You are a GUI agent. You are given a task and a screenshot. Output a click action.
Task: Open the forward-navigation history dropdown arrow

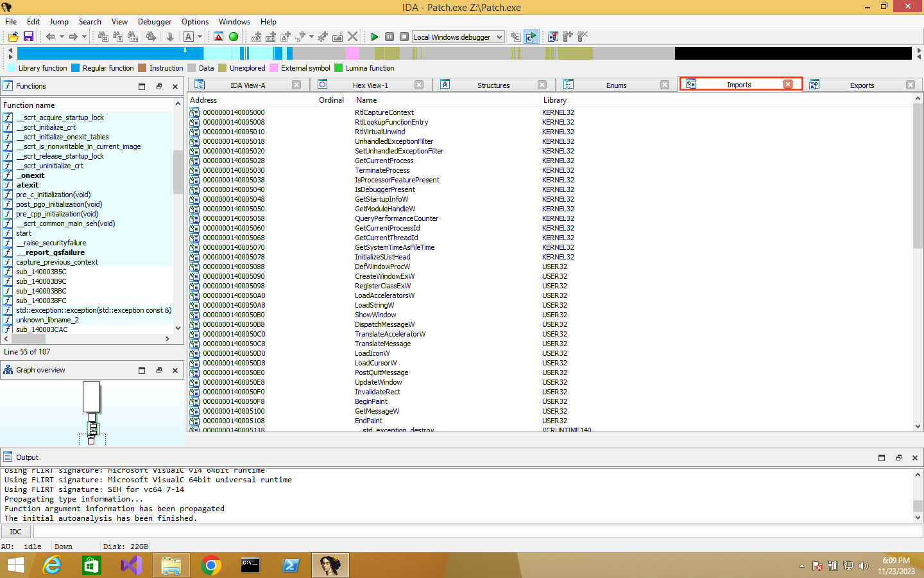click(84, 37)
